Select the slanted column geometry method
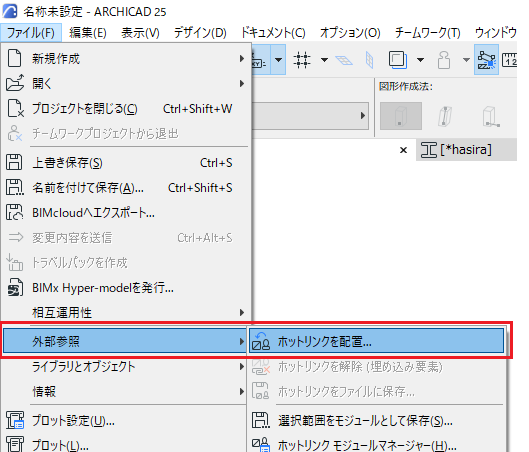This screenshot has width=529, height=452. tap(445, 116)
